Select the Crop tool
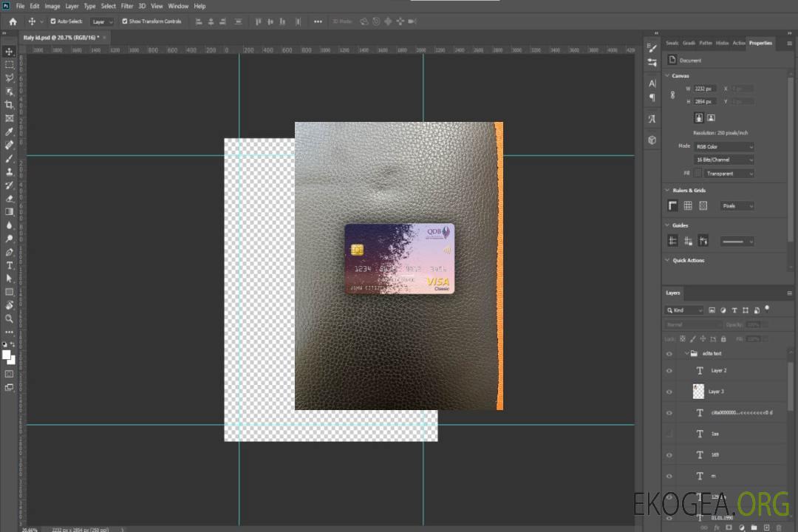The image size is (798, 532). click(x=10, y=105)
